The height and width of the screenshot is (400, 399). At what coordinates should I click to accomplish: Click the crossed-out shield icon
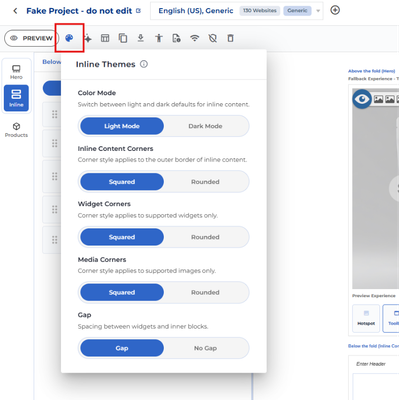click(212, 38)
